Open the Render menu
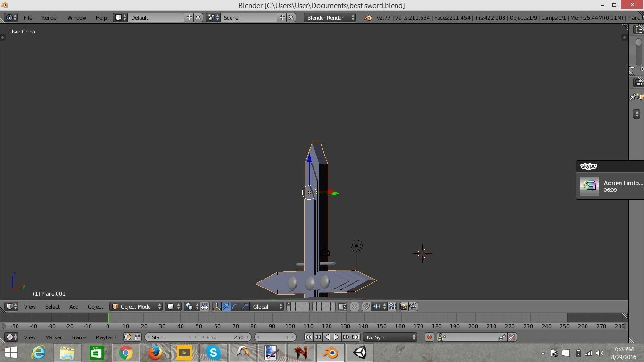This screenshot has width=644, height=362. click(50, 17)
